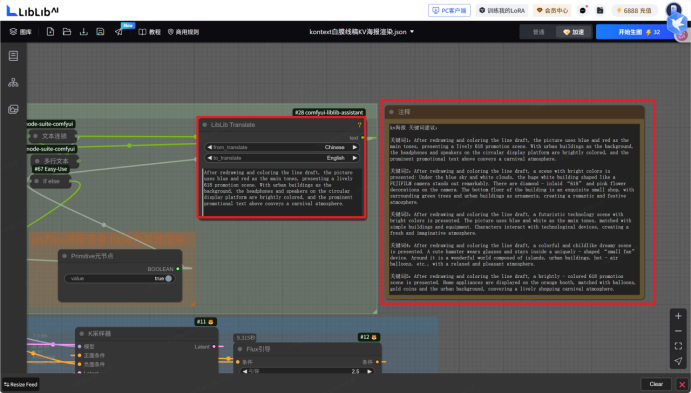Viewport: 691px width, 393px height.
Task: Close the feed panel with red X
Action: (x=682, y=385)
